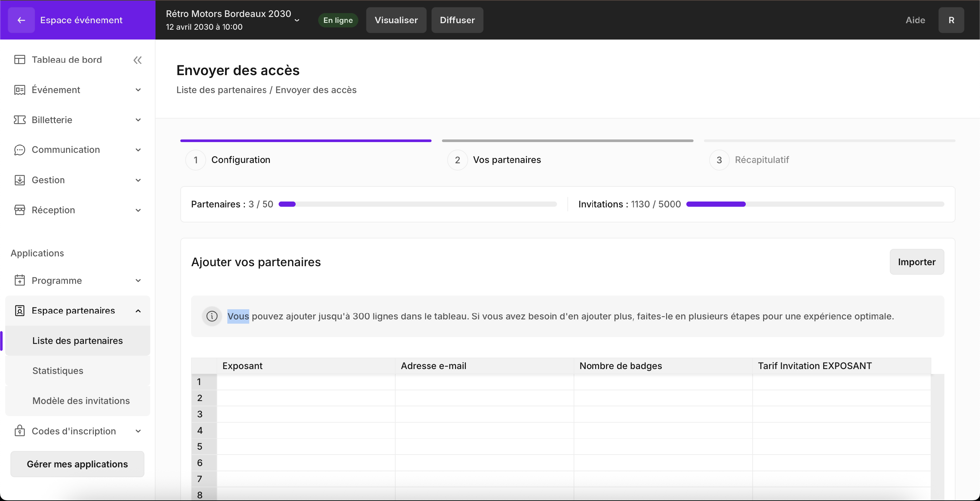This screenshot has height=501, width=980.
Task: Click the Billetterie ticket icon
Action: point(19,120)
